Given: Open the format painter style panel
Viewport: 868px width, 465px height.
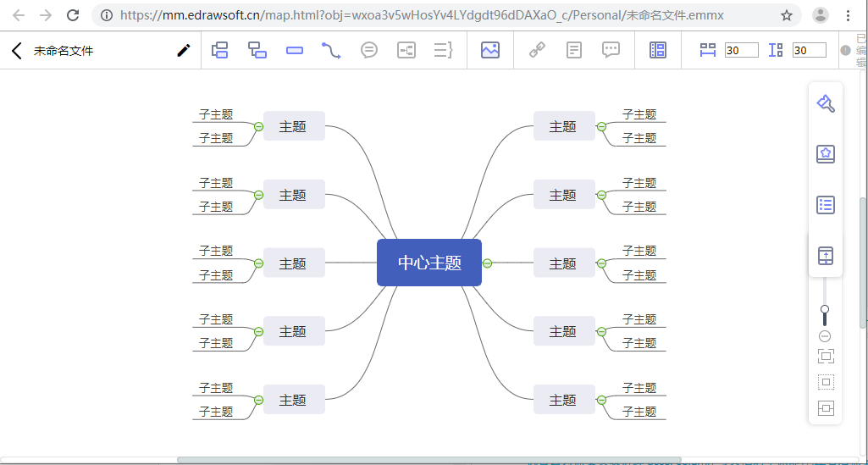Looking at the screenshot, I should (x=826, y=103).
